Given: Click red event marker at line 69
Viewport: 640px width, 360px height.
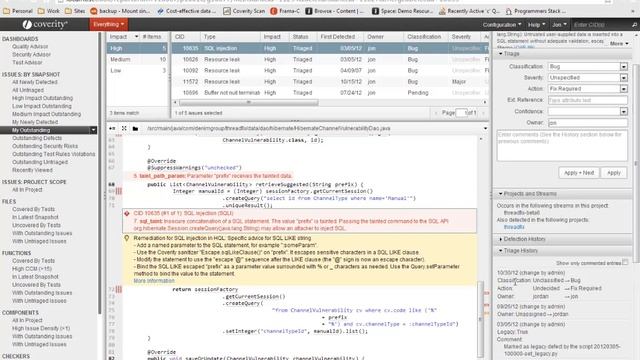Looking at the screenshot, I should (x=119, y=191).
